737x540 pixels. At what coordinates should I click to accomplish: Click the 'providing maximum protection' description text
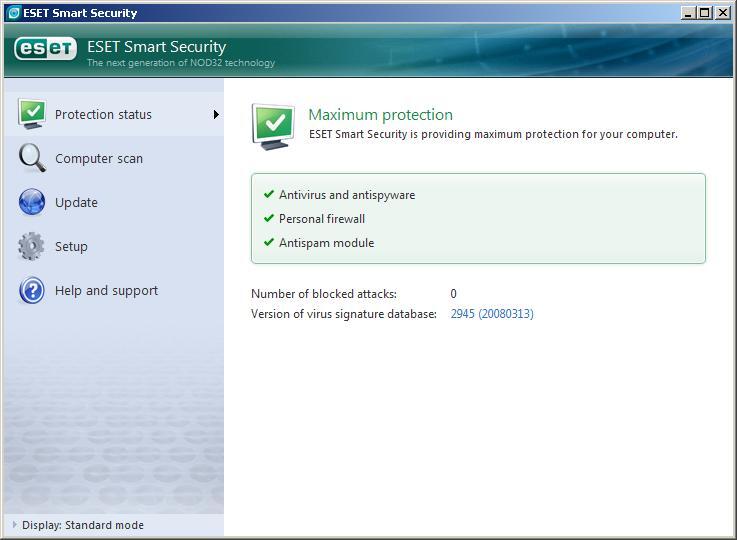pos(493,134)
